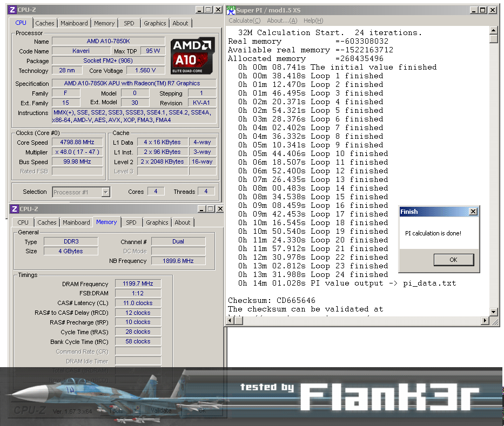Open Graphics tab in top CPU-Z window
Viewport: 504px width, 426px height.
[x=154, y=23]
